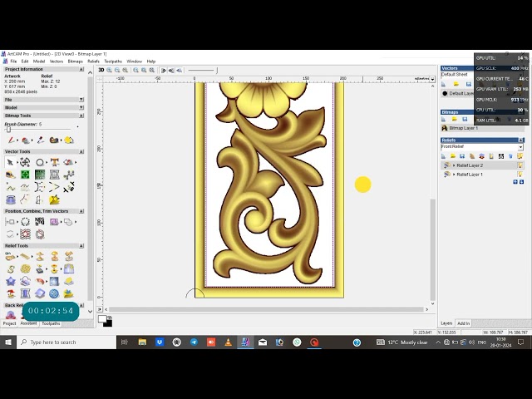Toggle Bitmap Layer 1 visibility icon
This screenshot has height=399, width=532.
click(445, 128)
